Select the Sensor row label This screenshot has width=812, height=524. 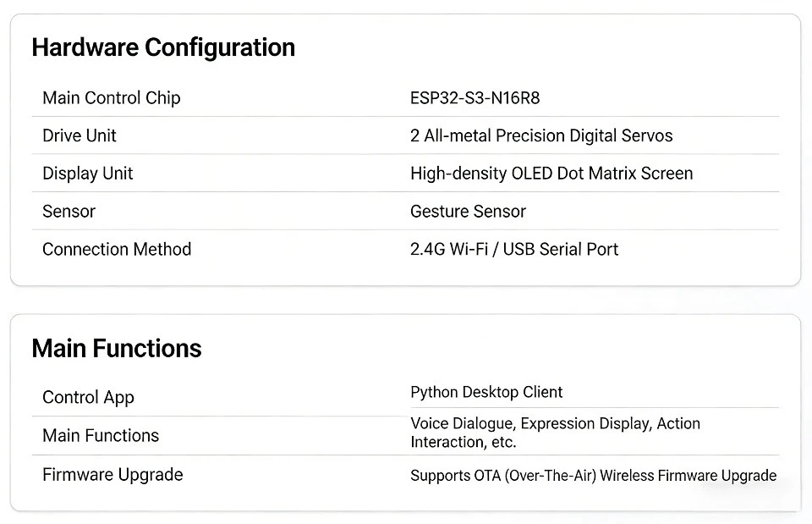tap(69, 212)
